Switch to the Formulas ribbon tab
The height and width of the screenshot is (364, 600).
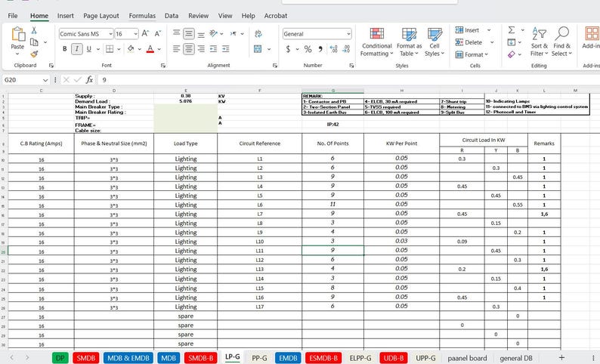point(142,16)
